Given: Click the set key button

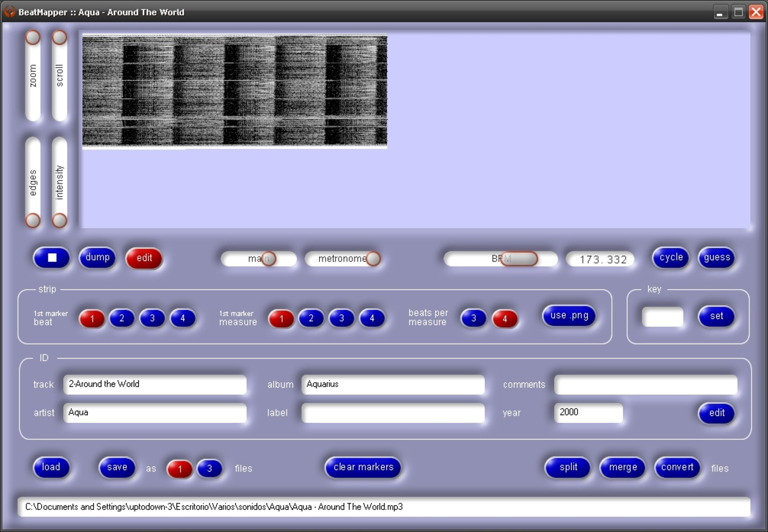Looking at the screenshot, I should coord(716,317).
